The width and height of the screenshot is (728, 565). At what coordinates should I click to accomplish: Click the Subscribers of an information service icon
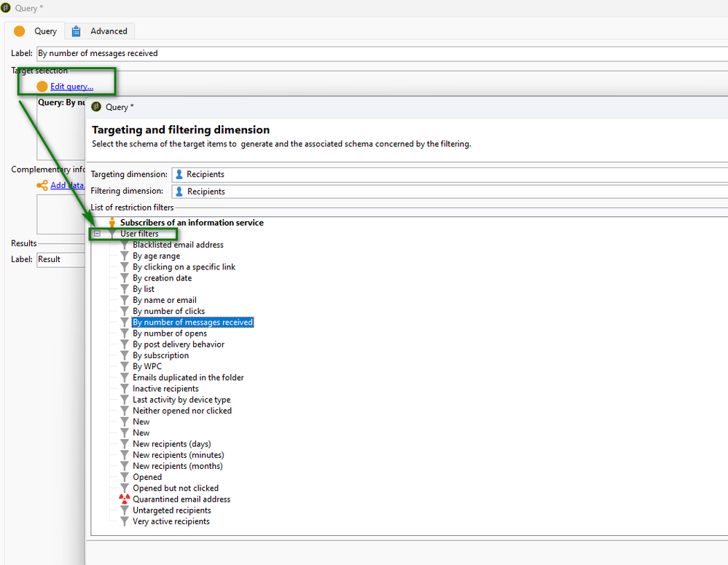click(112, 223)
